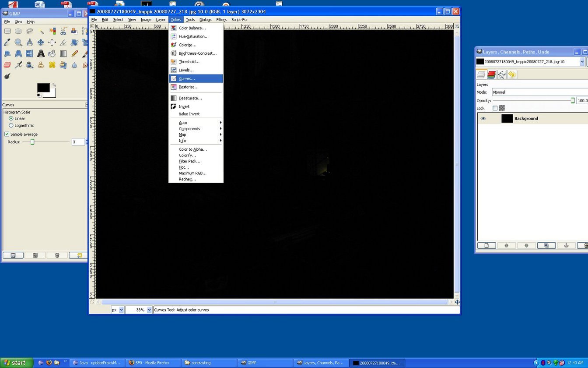
Task: Select the Move tool
Action: (x=41, y=42)
